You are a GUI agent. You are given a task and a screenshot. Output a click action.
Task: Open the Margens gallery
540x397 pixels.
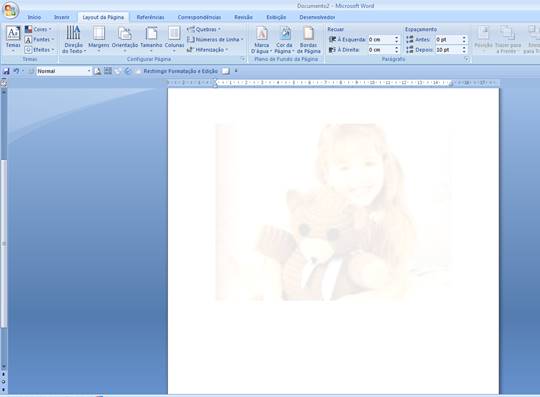98,39
